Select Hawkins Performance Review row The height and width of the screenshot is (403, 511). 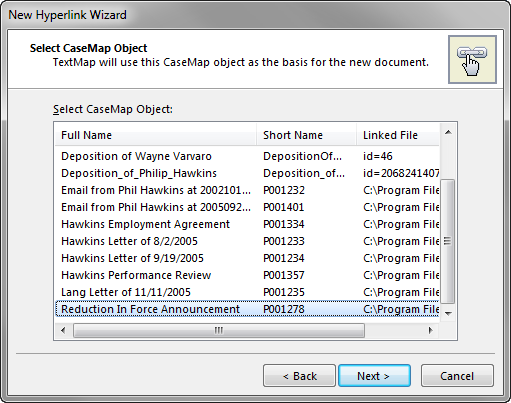click(x=247, y=275)
